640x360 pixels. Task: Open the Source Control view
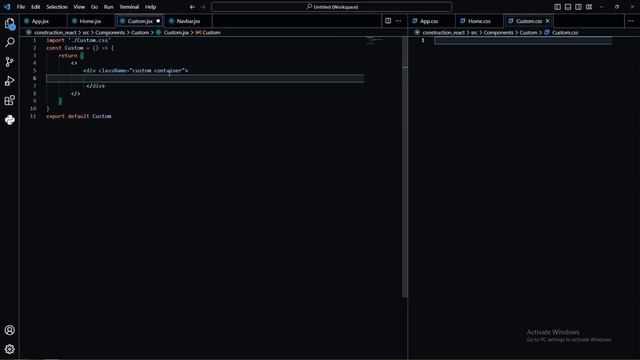tap(9, 62)
